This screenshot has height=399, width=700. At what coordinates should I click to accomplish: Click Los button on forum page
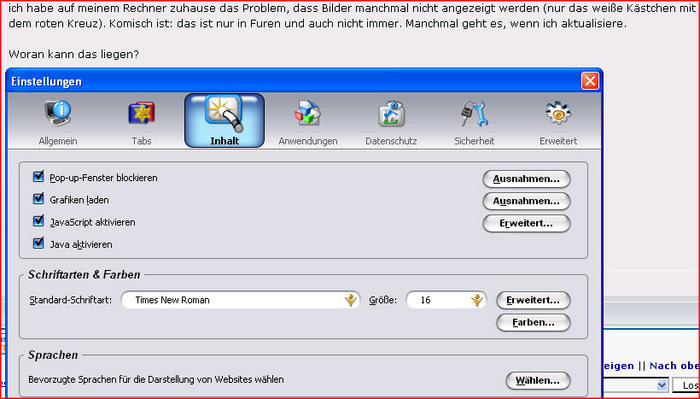pos(686,385)
